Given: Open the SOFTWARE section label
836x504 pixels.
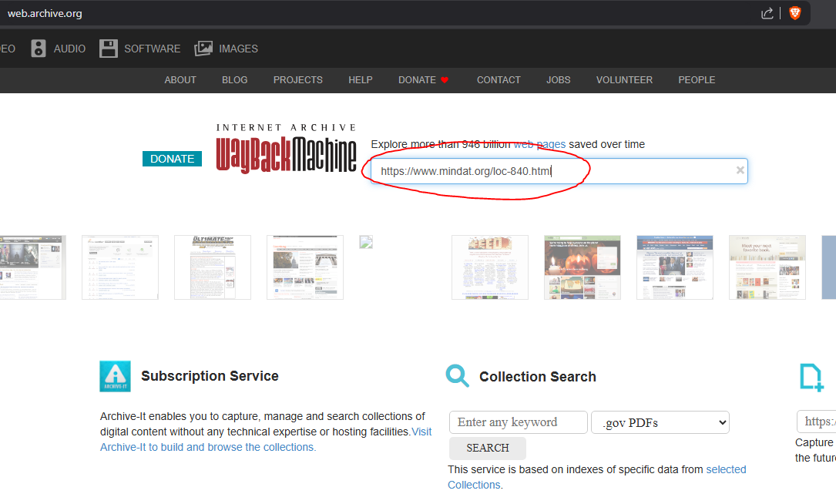Looking at the screenshot, I should pyautogui.click(x=152, y=49).
